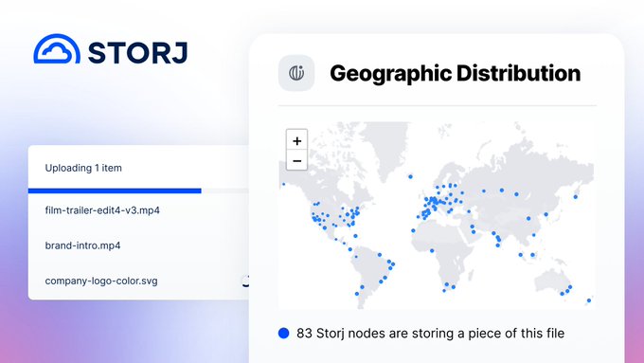This screenshot has height=363, width=644.
Task: Select film-trailer-edit4-v3.mp4 file row
Action: point(138,210)
